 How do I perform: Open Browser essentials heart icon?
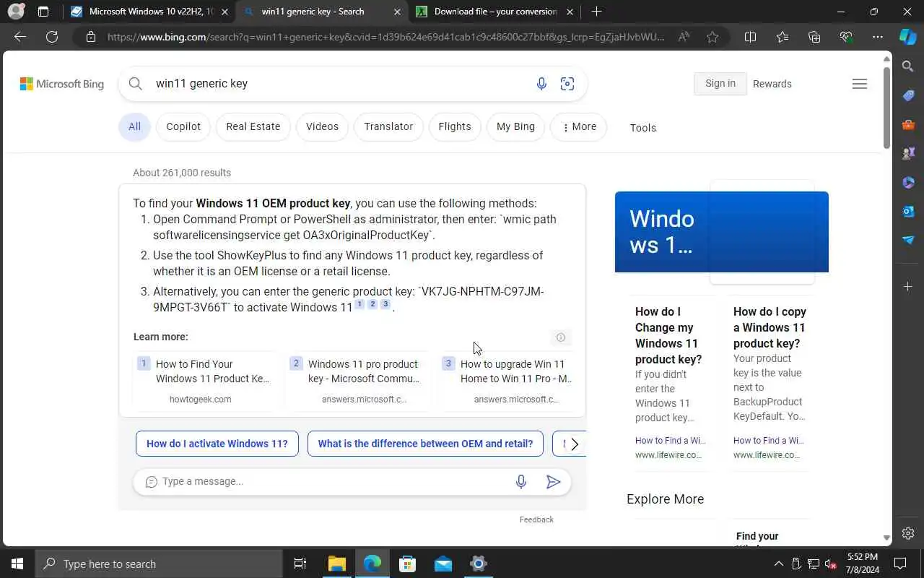point(846,37)
